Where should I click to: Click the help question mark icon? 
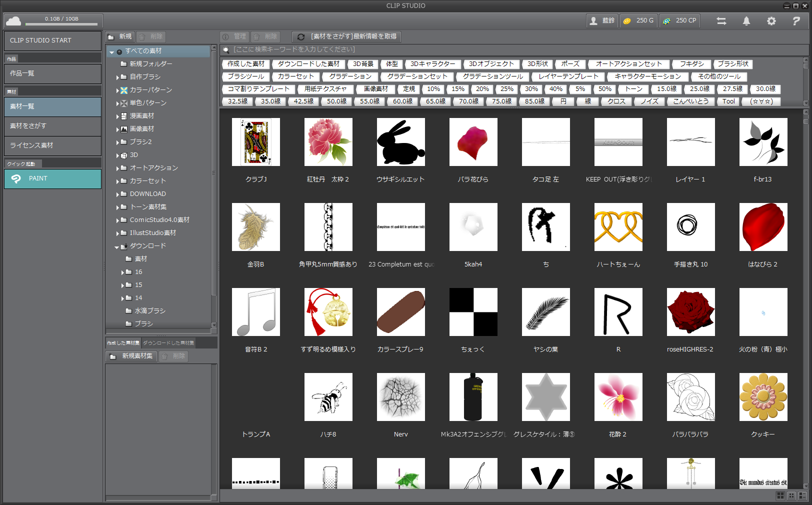tap(796, 21)
